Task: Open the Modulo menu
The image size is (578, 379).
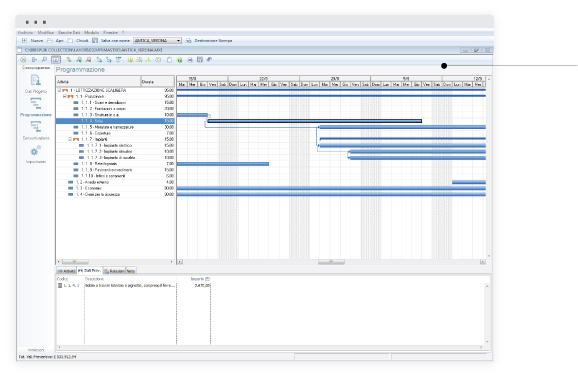Action: tap(91, 32)
